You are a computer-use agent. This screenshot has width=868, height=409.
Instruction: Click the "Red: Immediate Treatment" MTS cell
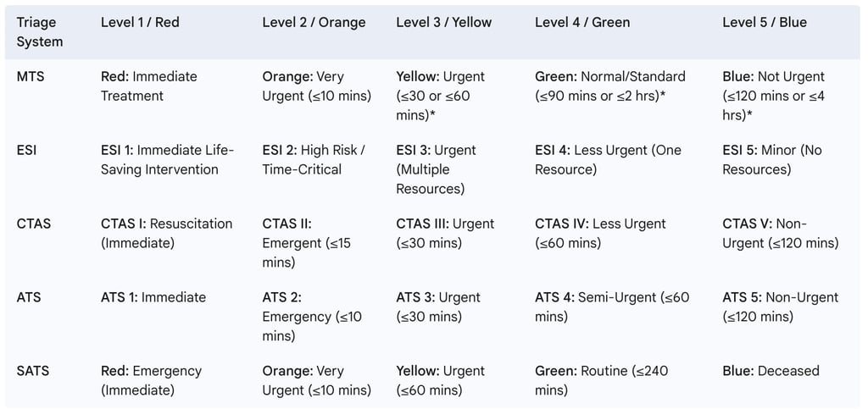click(x=149, y=86)
